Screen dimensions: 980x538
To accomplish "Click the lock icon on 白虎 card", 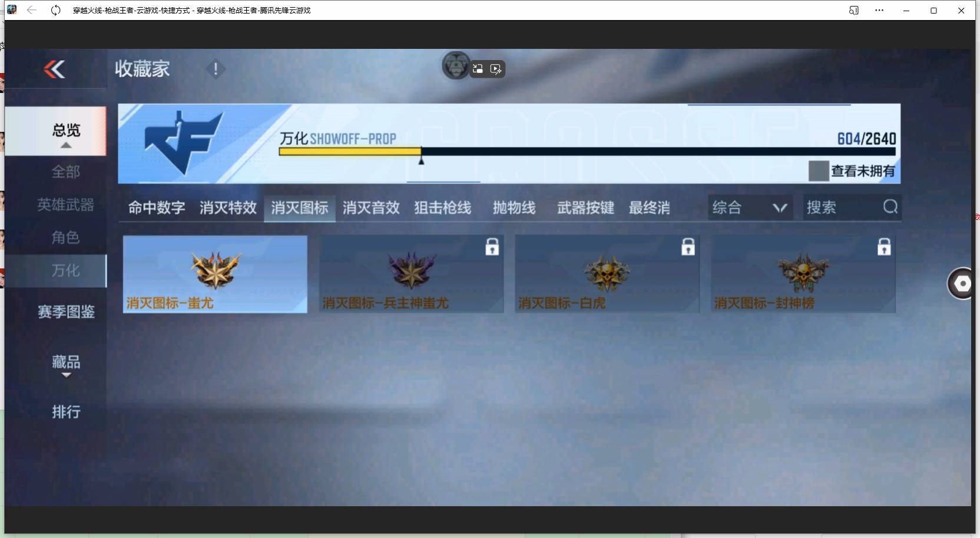I will (x=688, y=247).
